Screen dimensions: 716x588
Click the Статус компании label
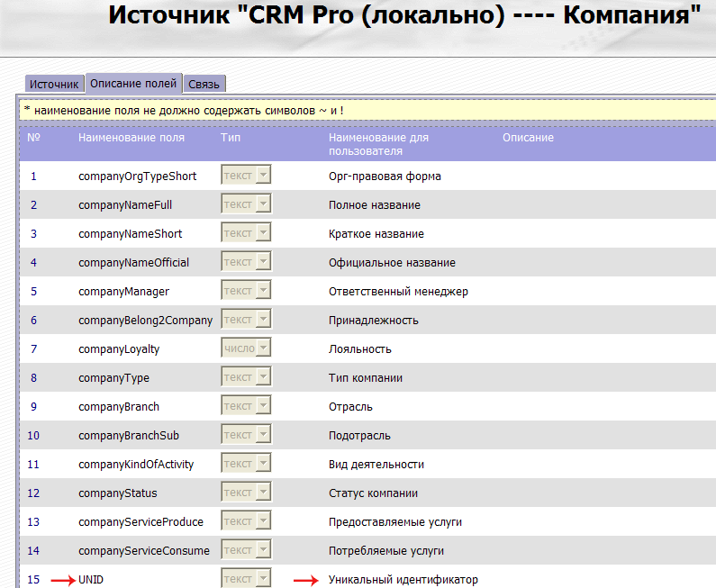374,493
